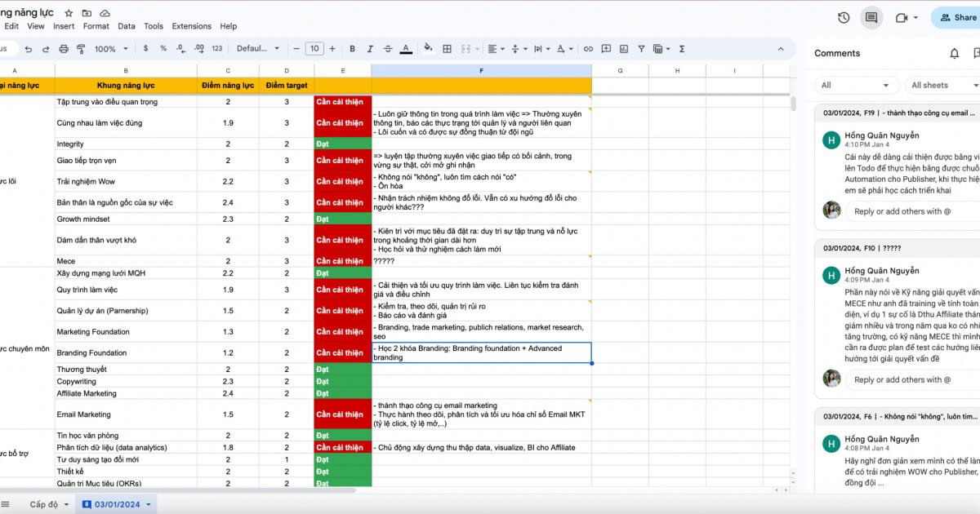Click the Share button
Screen dimensions: 980x514
[956, 17]
